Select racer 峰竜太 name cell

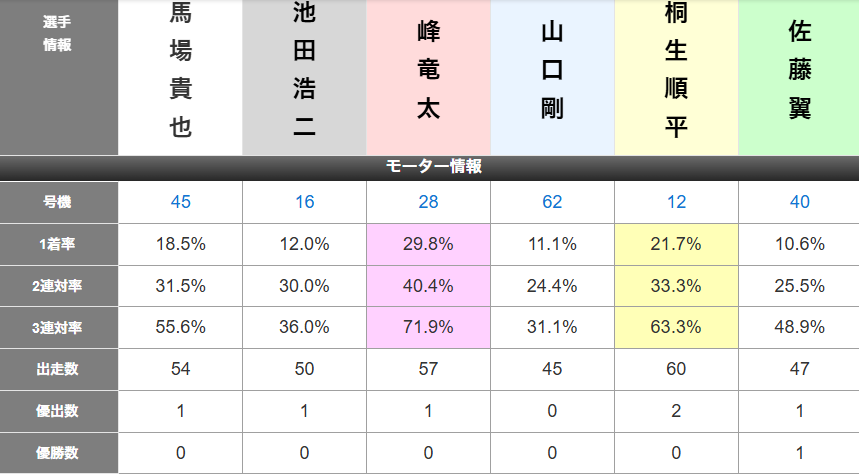point(428,77)
